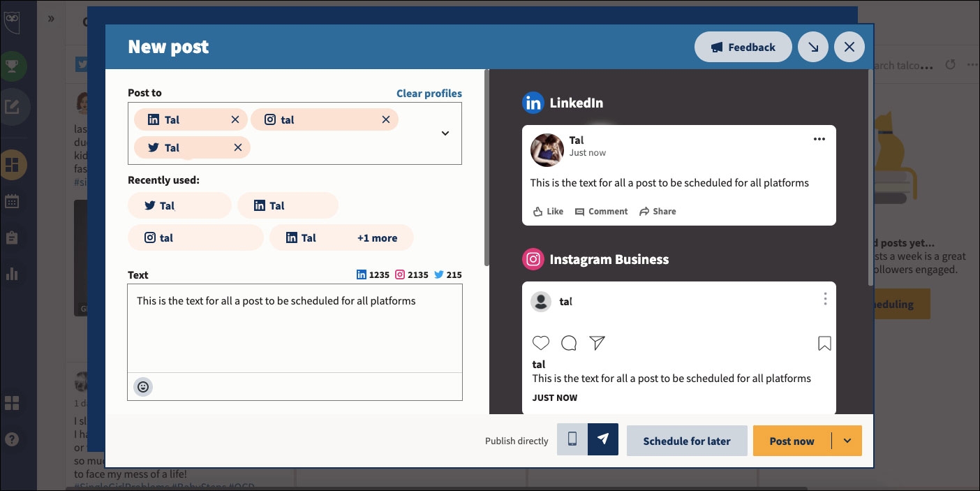The image size is (980, 491).
Task: Open the Post now dropdown arrow
Action: click(x=847, y=441)
